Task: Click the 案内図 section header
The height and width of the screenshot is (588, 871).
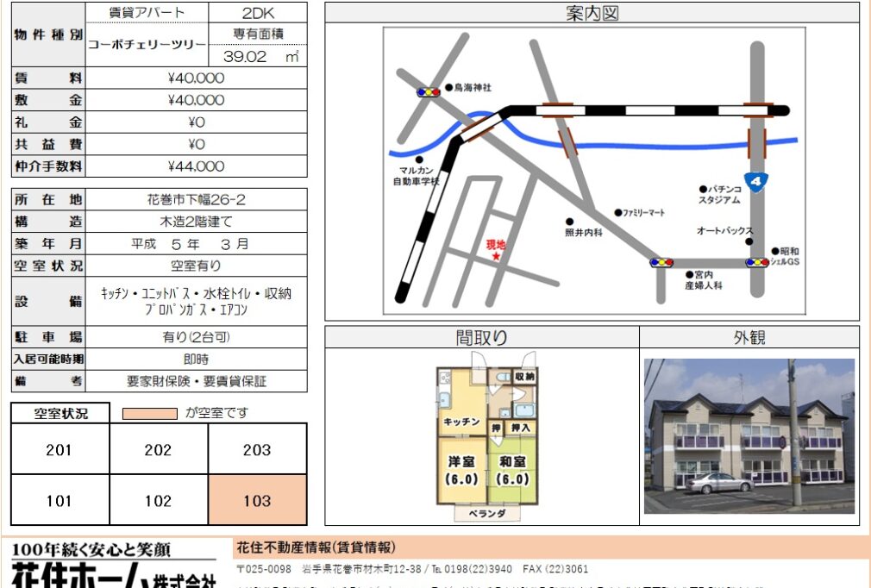Action: click(592, 14)
